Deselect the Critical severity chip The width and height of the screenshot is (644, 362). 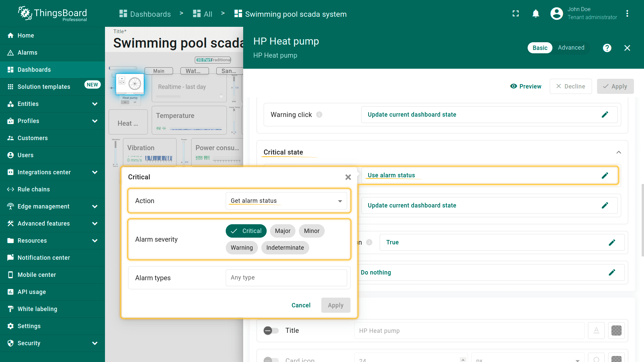(246, 231)
